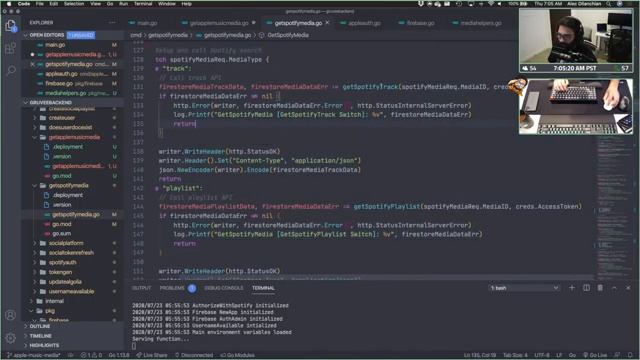Click the 1 unsaved badge in Open Editors
Screen dimensions: 640x360
(81, 35)
